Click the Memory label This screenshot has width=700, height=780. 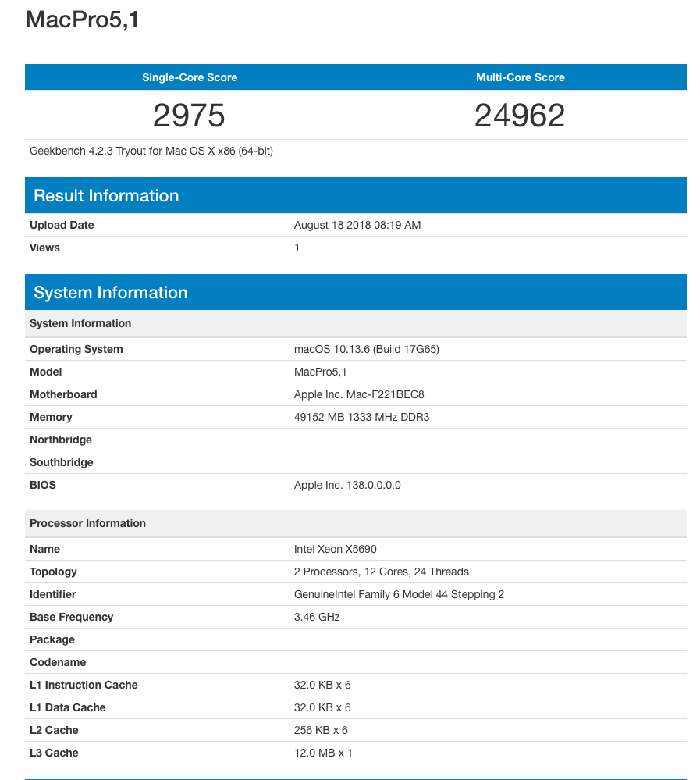(51, 418)
